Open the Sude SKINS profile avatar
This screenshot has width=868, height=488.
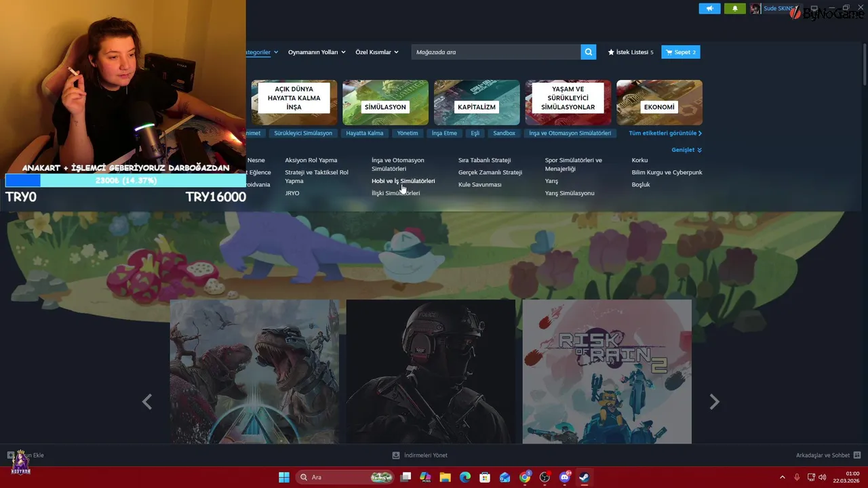click(755, 9)
